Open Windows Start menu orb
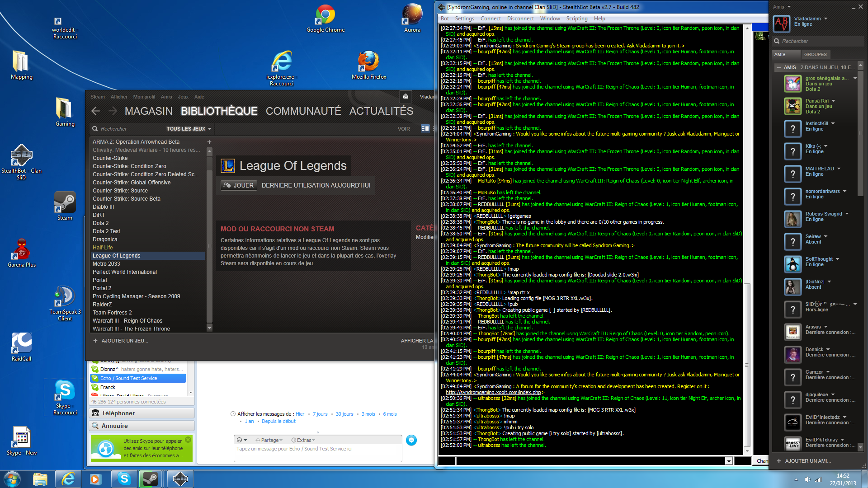This screenshot has width=868, height=488. tap(12, 479)
